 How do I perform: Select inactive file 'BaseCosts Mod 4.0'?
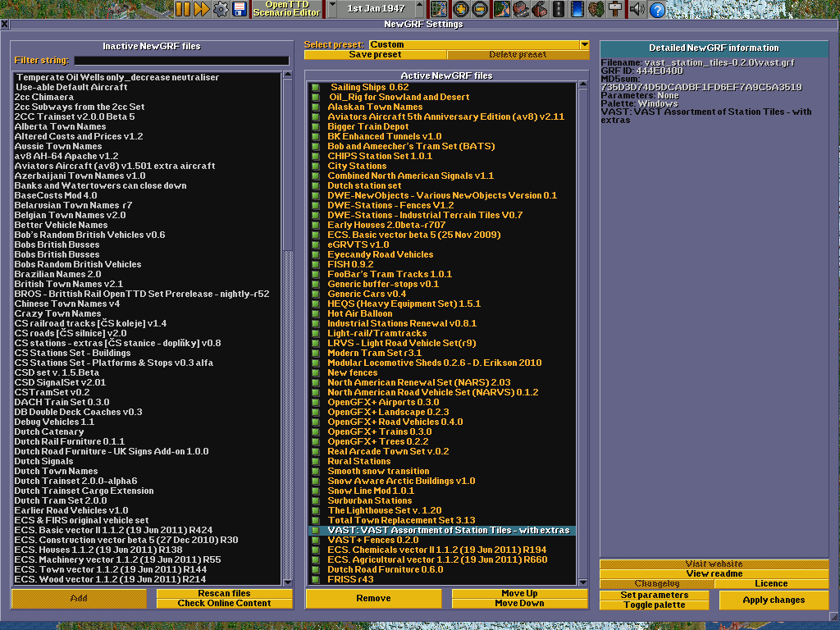point(147,195)
